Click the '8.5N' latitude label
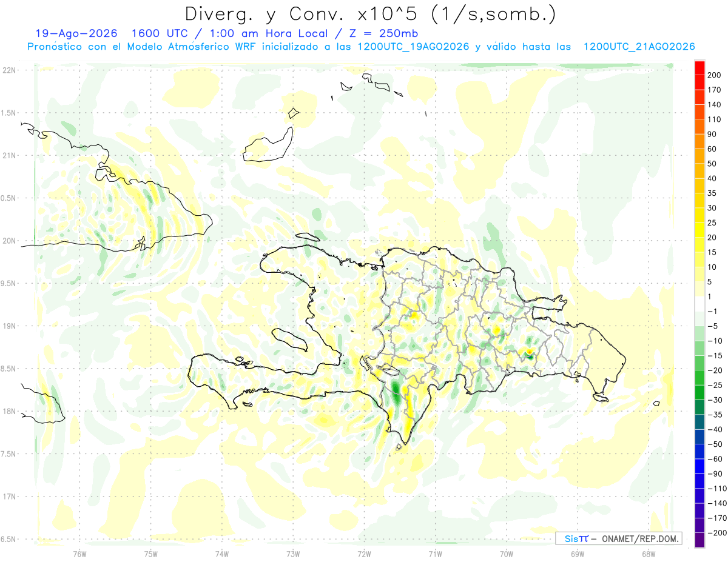 coord(8,369)
